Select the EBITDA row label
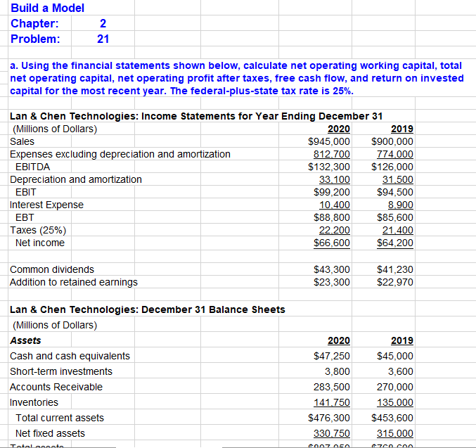This screenshot has height=448, width=476. (x=33, y=167)
